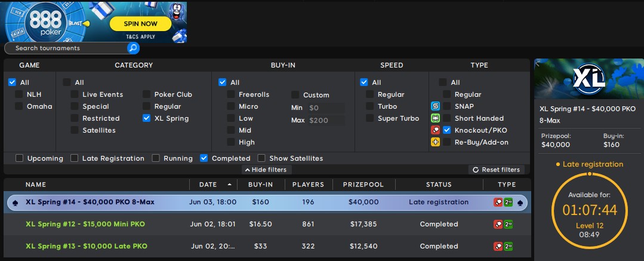
Task: Sort the list by Buy-in column header
Action: tap(260, 185)
